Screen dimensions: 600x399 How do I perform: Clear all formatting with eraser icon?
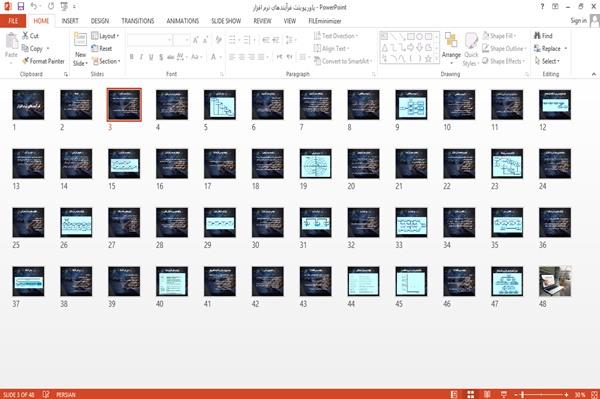[x=219, y=40]
